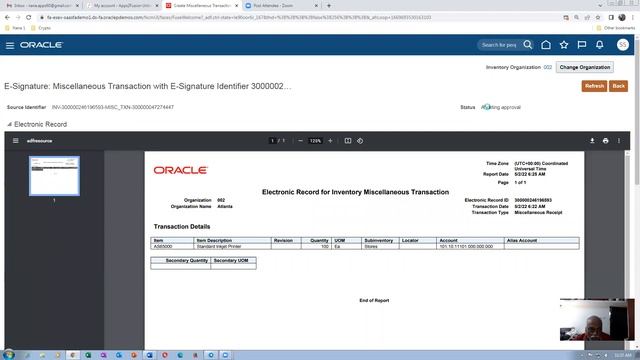Open Favorites star in Oracle header
The height and width of the screenshot is (360, 640).
click(564, 45)
